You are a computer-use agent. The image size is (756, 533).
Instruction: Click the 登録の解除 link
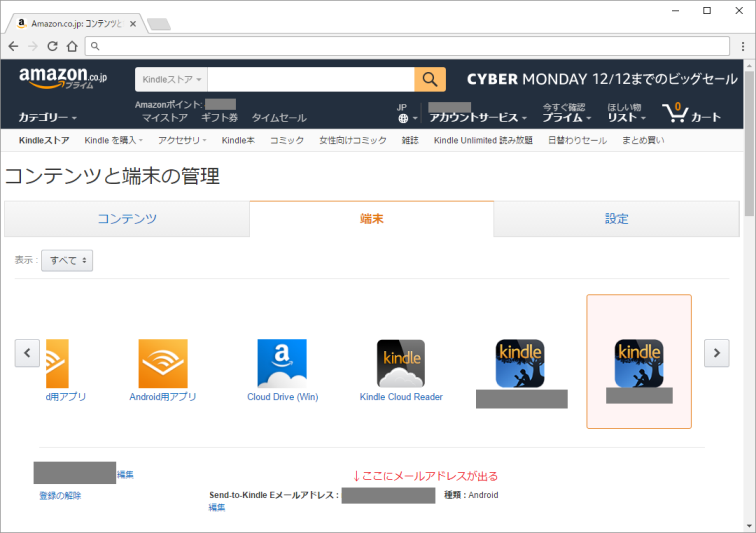click(x=60, y=495)
